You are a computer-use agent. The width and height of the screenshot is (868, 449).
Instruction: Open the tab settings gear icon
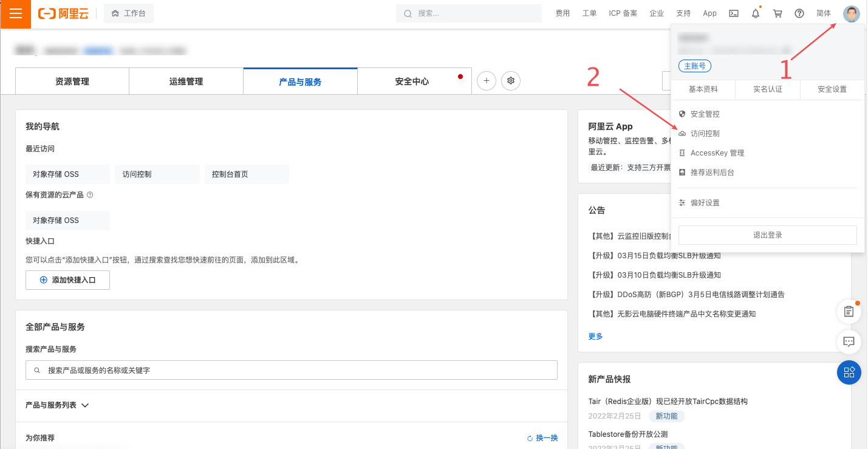pyautogui.click(x=510, y=80)
